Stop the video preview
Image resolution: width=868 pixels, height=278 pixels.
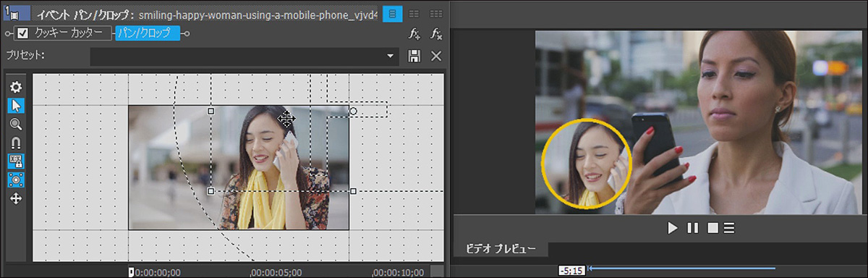tap(712, 228)
